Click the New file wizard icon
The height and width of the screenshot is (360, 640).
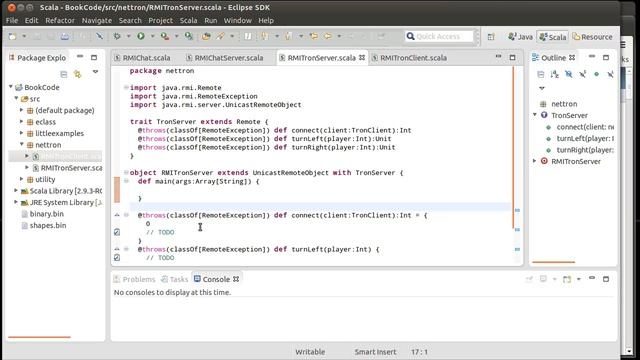(x=13, y=37)
